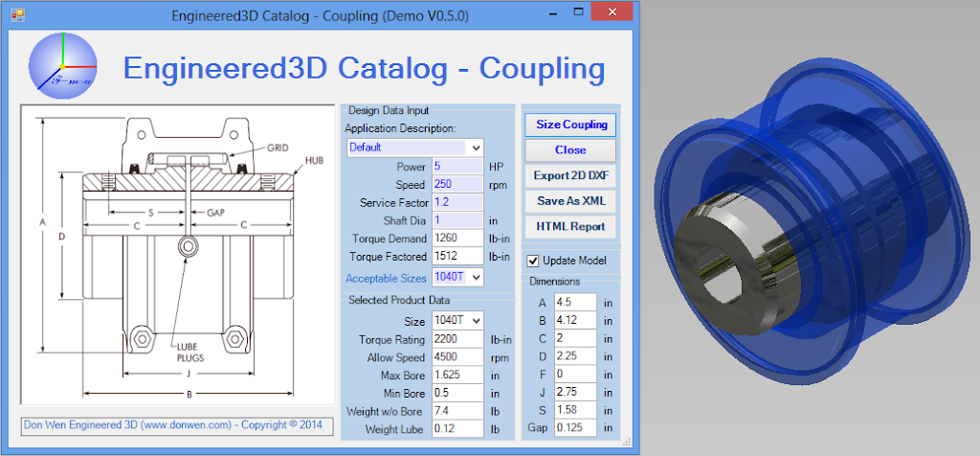Screen dimensions: 980x456
Task: Maximize the Engineered3D Catalog window
Action: [x=579, y=12]
